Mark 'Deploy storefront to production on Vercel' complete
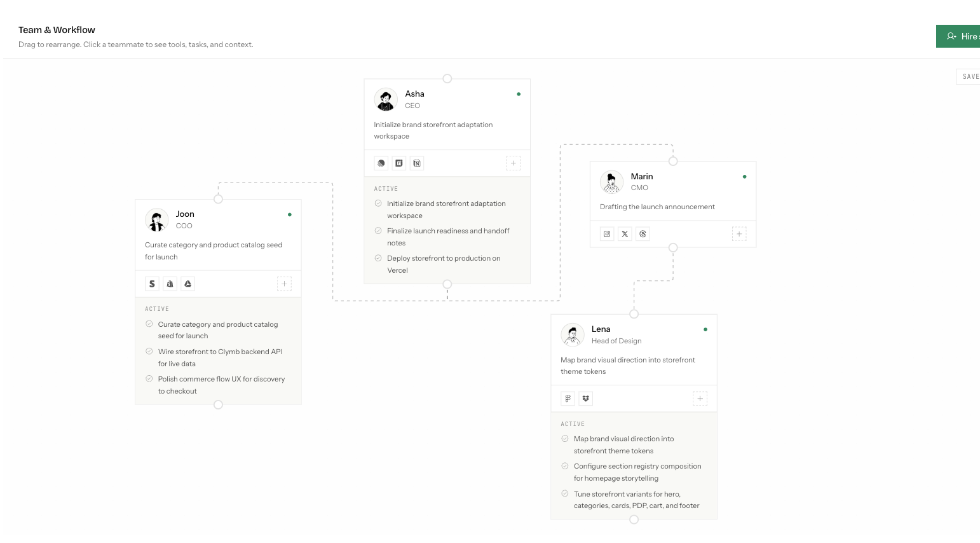The image size is (980, 543). point(378,258)
